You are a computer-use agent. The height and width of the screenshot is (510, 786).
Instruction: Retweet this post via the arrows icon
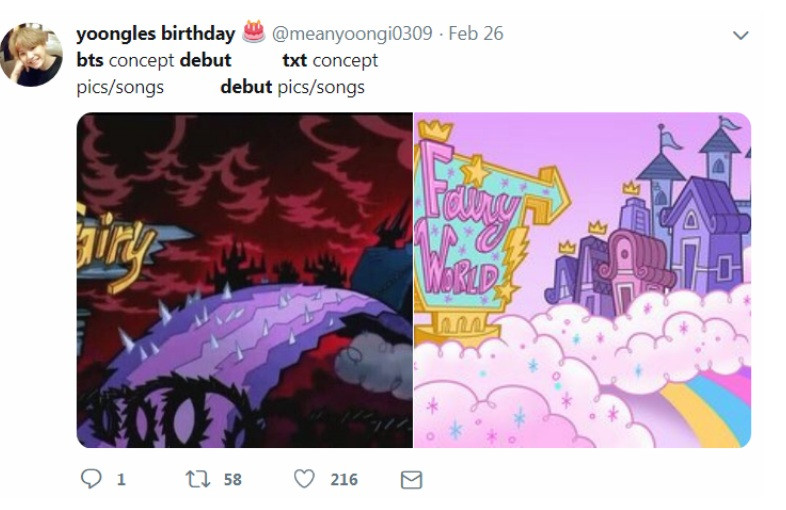pos(198,479)
